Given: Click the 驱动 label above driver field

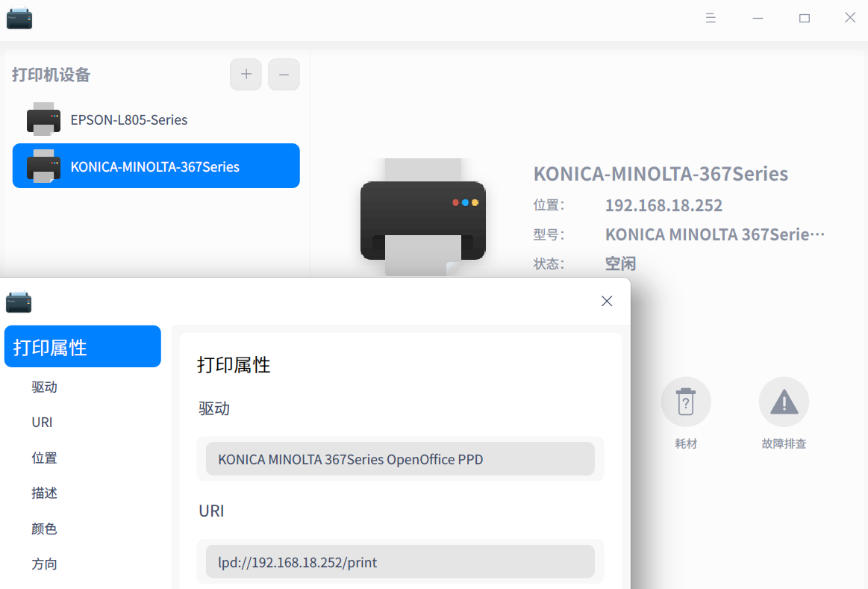Looking at the screenshot, I should 214,408.
